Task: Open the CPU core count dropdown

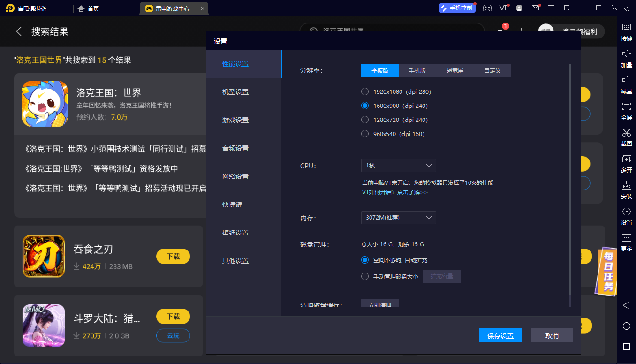Action: click(x=398, y=166)
